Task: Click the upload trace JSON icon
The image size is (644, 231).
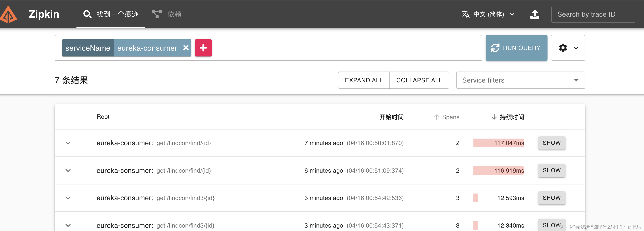Action: pyautogui.click(x=535, y=14)
